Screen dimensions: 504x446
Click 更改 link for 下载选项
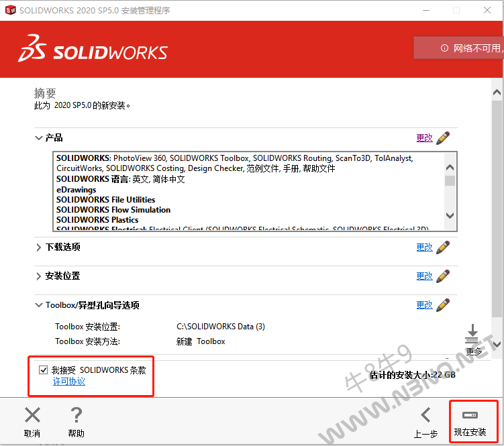coord(424,247)
